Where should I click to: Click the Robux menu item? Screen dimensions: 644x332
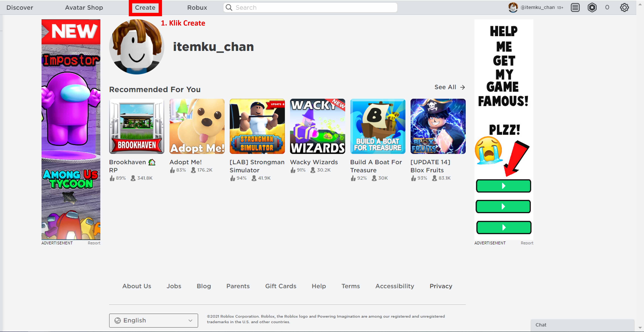197,8
